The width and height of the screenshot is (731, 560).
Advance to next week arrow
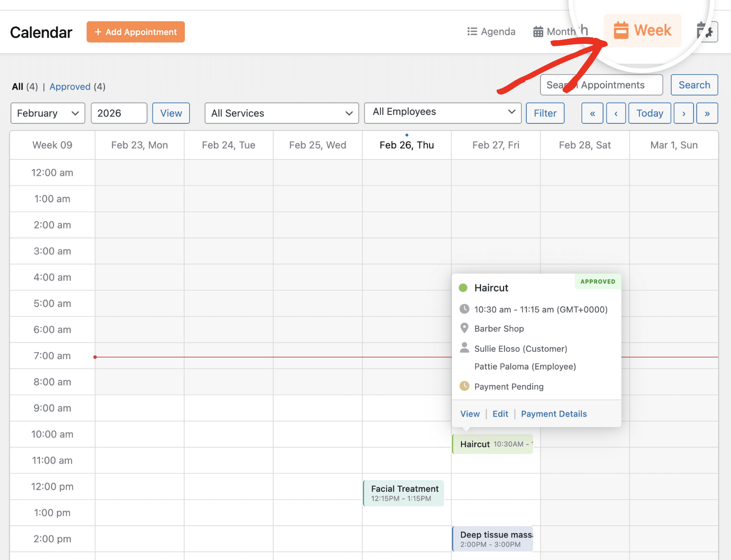(x=683, y=113)
